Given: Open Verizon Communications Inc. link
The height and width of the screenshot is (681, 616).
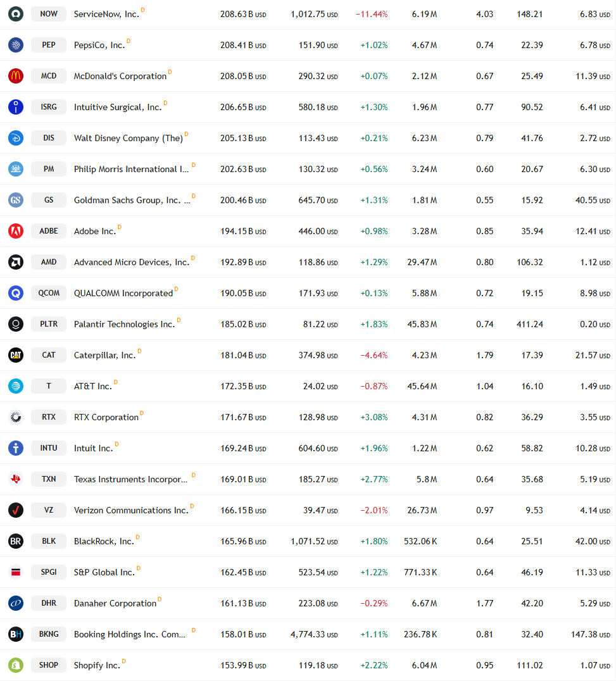Looking at the screenshot, I should click(131, 510).
